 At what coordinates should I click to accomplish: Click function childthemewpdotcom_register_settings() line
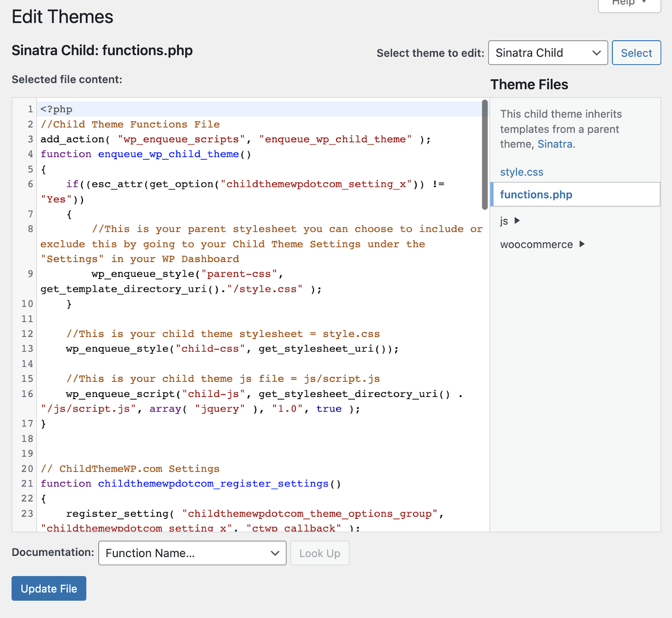click(191, 484)
